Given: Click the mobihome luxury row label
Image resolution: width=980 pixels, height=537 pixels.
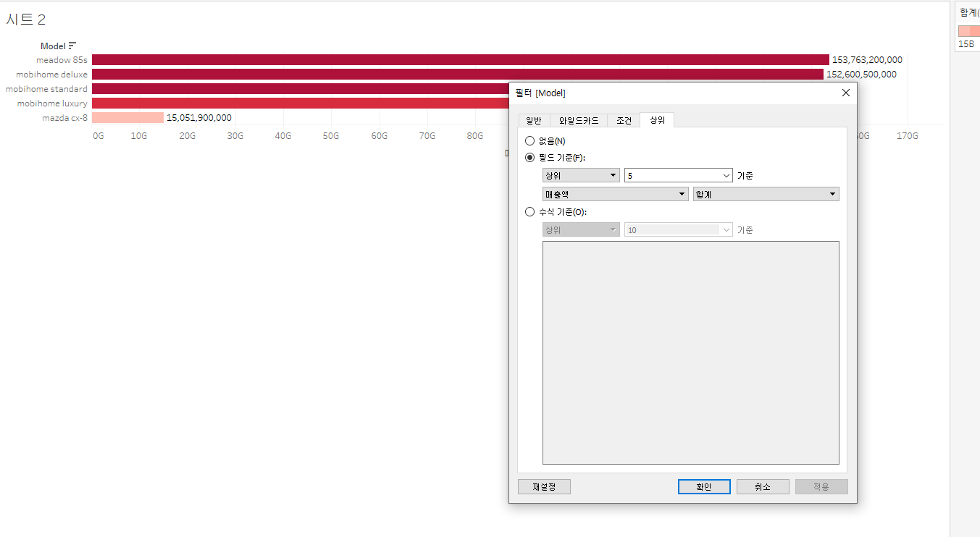Looking at the screenshot, I should tap(52, 103).
